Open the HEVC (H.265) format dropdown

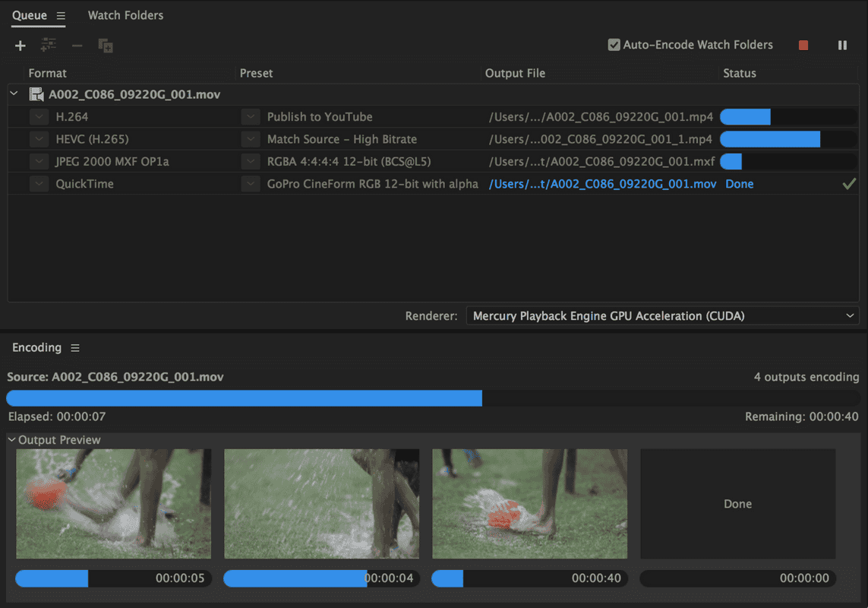[x=39, y=139]
